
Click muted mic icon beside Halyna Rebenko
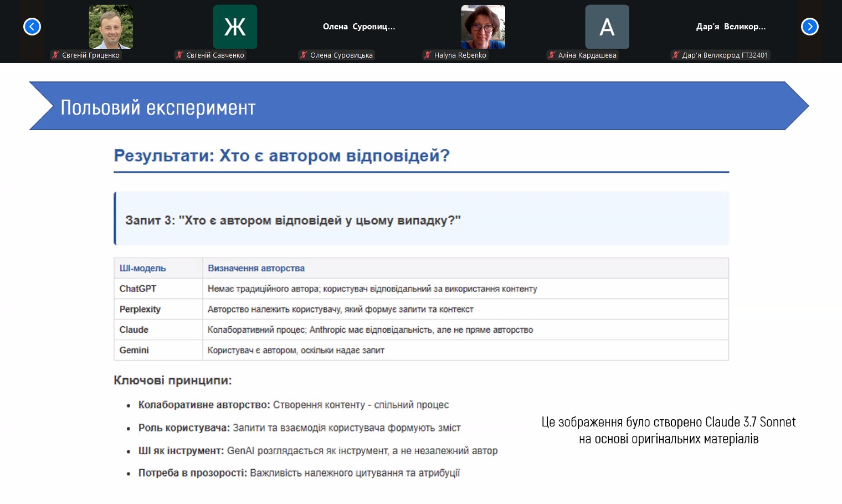428,55
